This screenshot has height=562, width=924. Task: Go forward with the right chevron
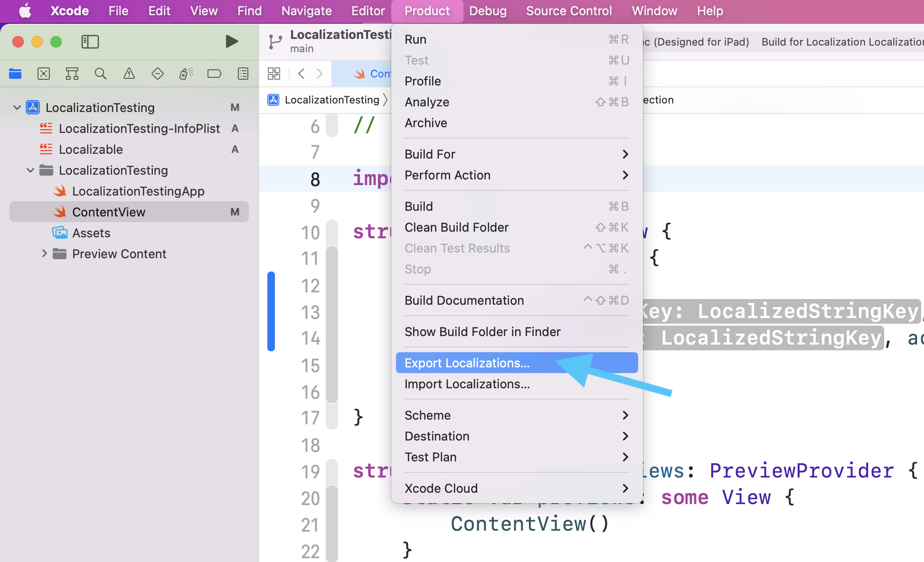click(x=320, y=74)
